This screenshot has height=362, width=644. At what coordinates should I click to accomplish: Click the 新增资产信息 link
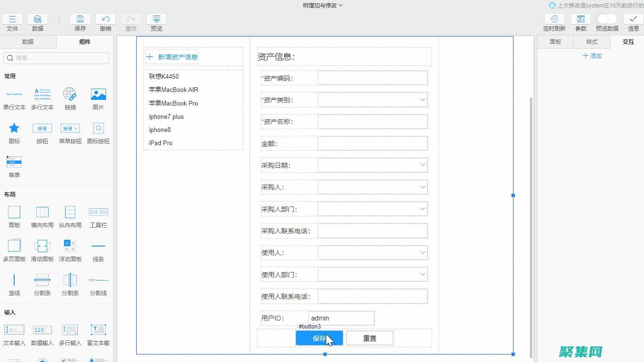177,56
